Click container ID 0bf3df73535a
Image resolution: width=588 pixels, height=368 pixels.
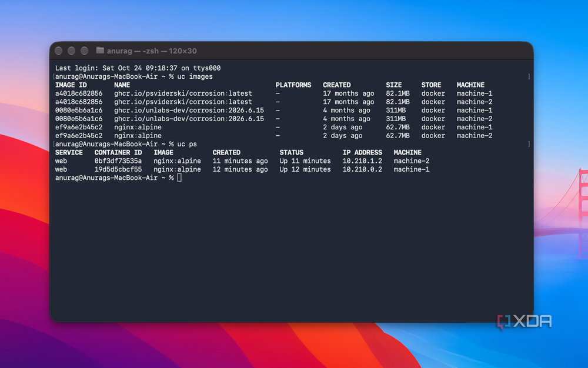pos(118,160)
